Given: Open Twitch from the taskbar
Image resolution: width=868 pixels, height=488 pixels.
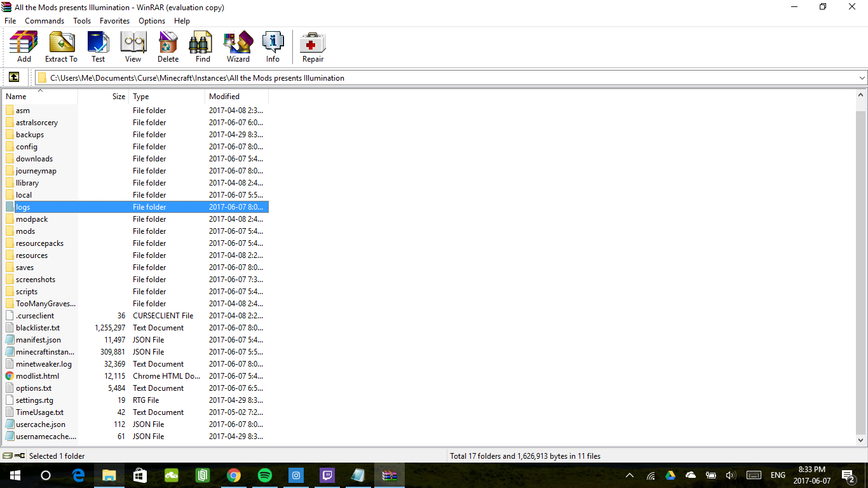Looking at the screenshot, I should point(327,475).
